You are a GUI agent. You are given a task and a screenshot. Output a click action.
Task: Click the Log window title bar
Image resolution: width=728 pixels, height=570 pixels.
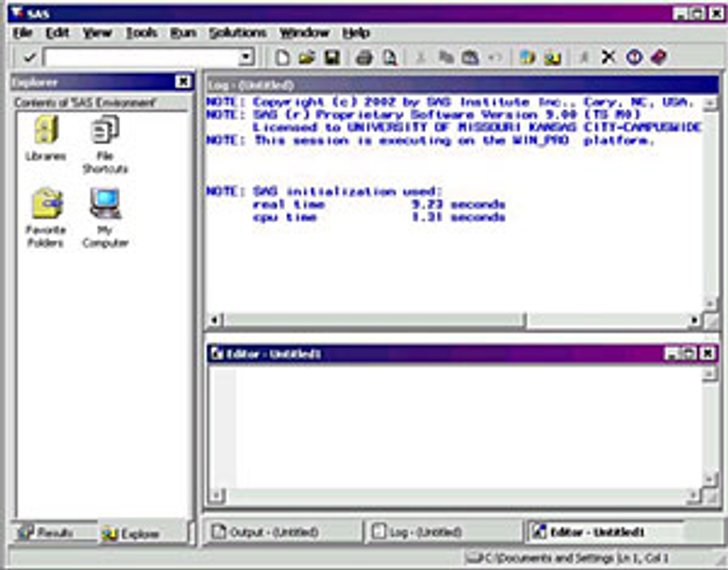click(462, 85)
